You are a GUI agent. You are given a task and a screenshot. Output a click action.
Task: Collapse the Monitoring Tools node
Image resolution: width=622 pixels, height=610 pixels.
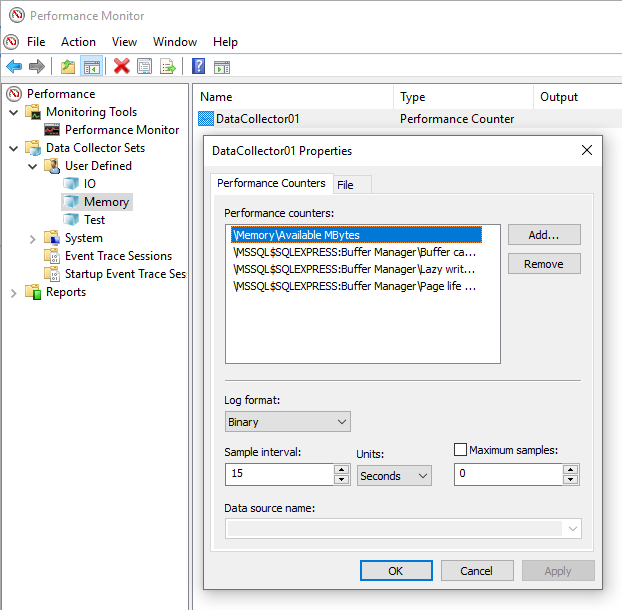(x=13, y=112)
